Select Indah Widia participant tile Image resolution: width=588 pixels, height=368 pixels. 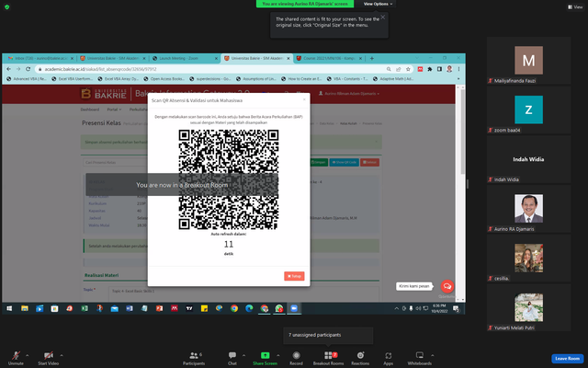528,159
